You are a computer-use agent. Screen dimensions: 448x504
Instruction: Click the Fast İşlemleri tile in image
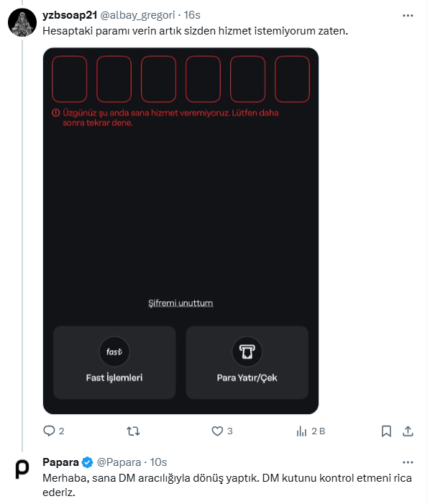click(x=114, y=362)
